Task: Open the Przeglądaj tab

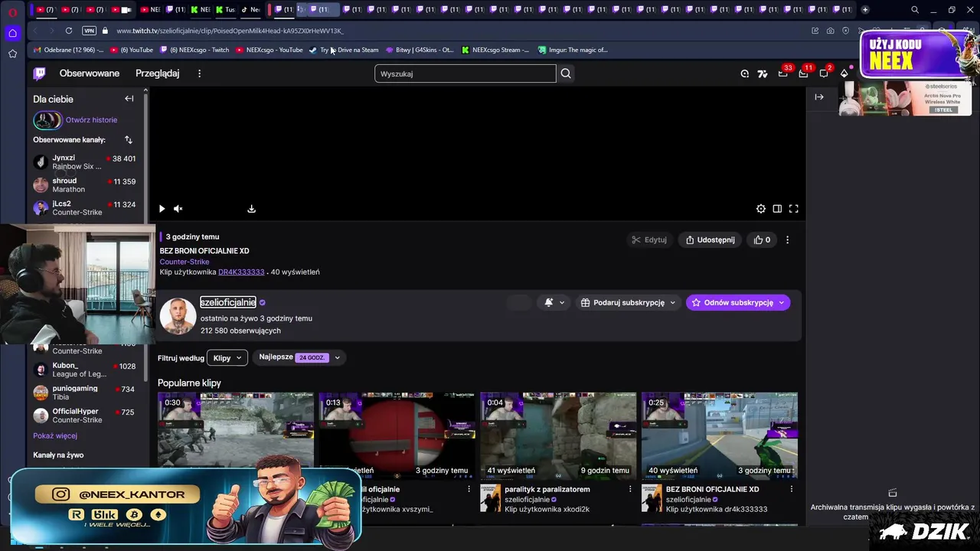Action: [157, 73]
